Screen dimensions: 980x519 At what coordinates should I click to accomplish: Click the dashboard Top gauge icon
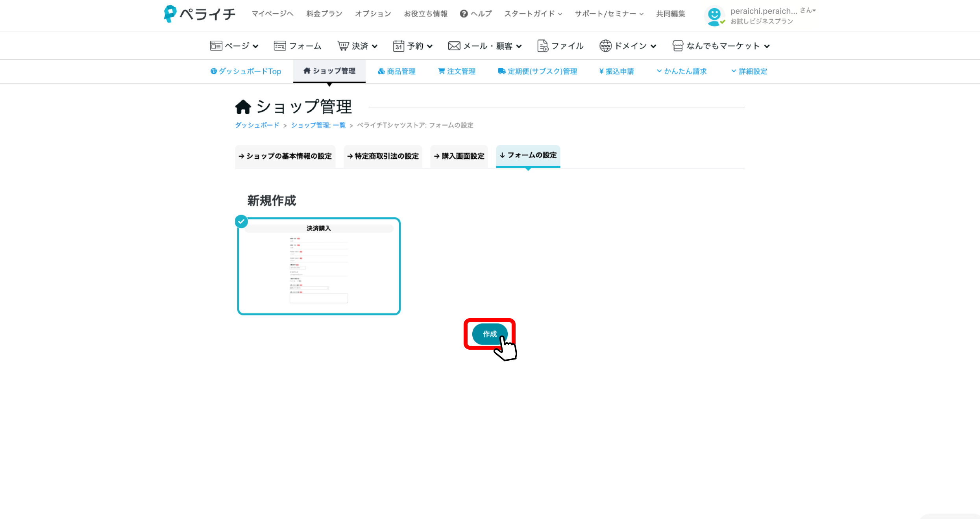click(214, 71)
